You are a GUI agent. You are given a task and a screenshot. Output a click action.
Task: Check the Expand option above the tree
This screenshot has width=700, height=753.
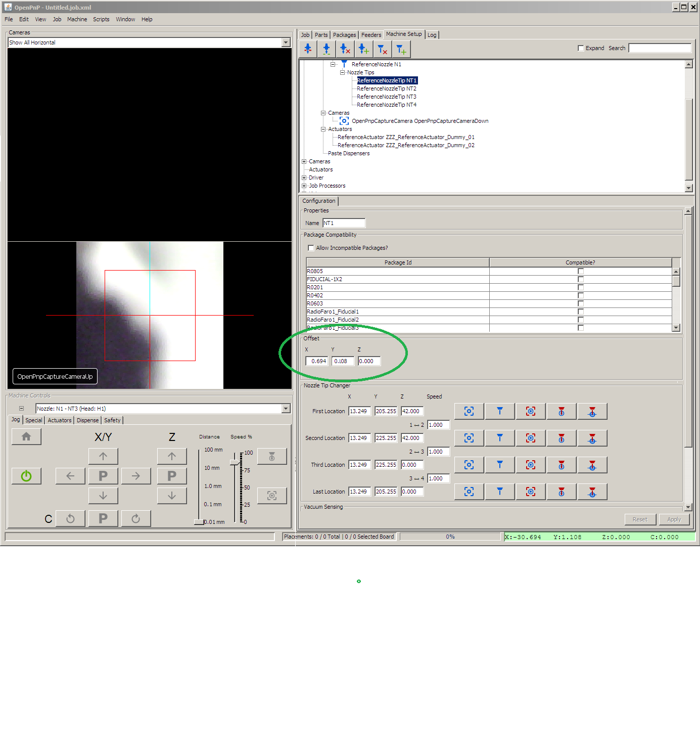click(x=581, y=48)
